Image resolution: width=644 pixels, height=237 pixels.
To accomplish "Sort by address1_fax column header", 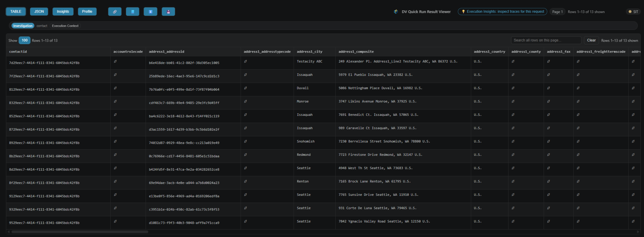I will pos(559,52).
